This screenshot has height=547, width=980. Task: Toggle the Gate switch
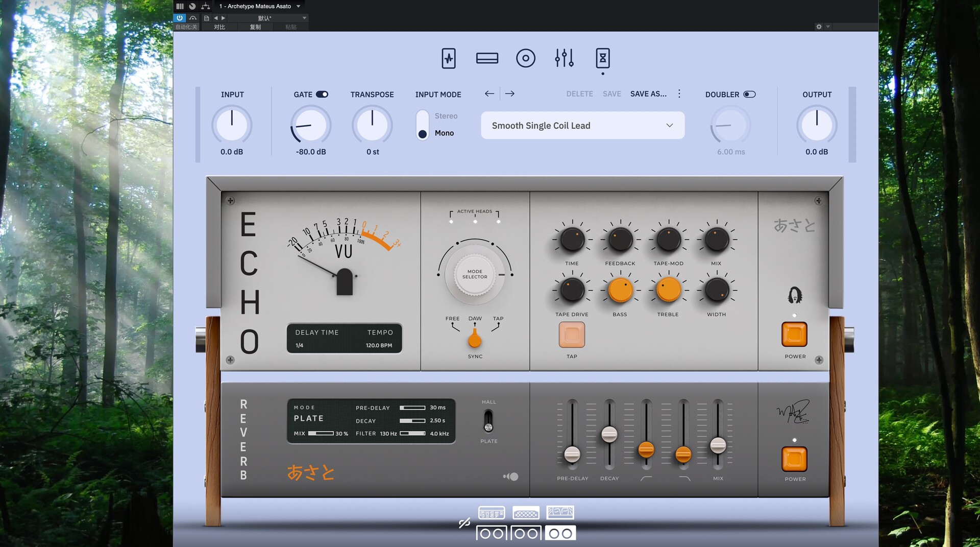click(322, 94)
